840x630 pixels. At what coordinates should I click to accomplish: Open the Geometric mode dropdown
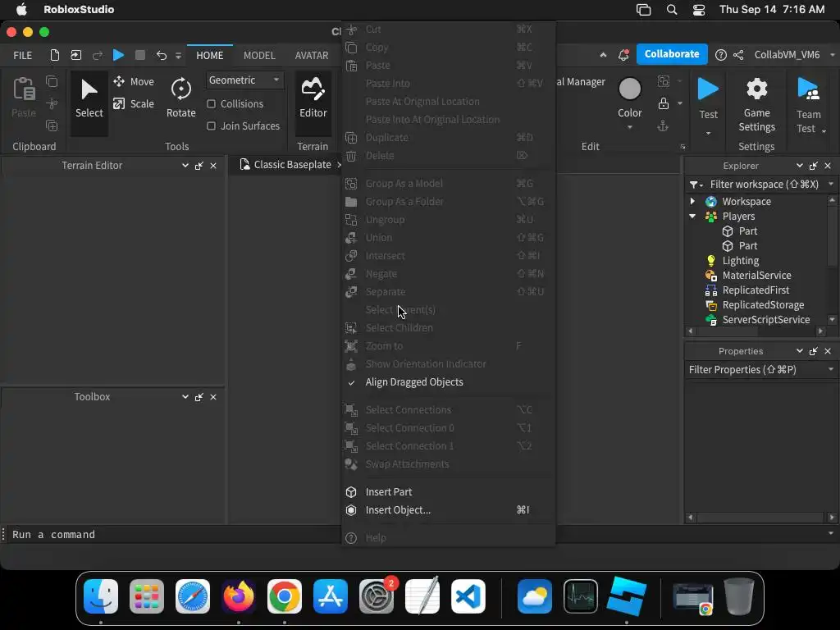(244, 80)
